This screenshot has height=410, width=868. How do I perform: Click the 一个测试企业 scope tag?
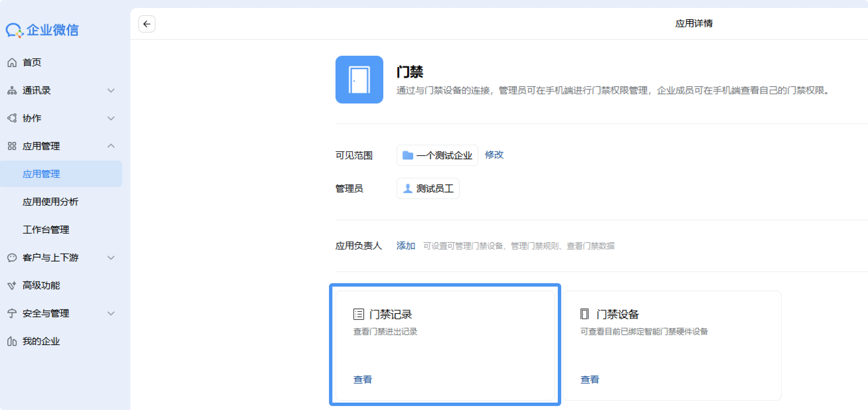tap(437, 155)
